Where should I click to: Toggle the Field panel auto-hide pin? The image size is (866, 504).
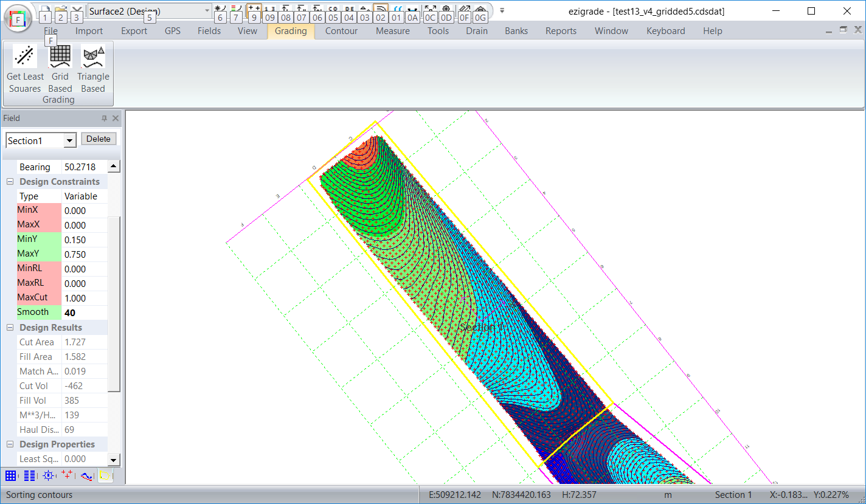(104, 118)
